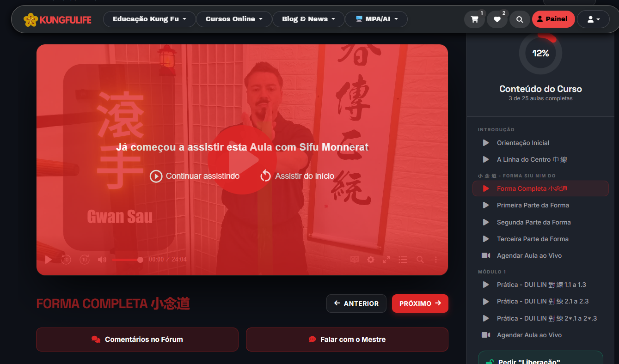Go to the previous lesson with Anterior

[356, 303]
